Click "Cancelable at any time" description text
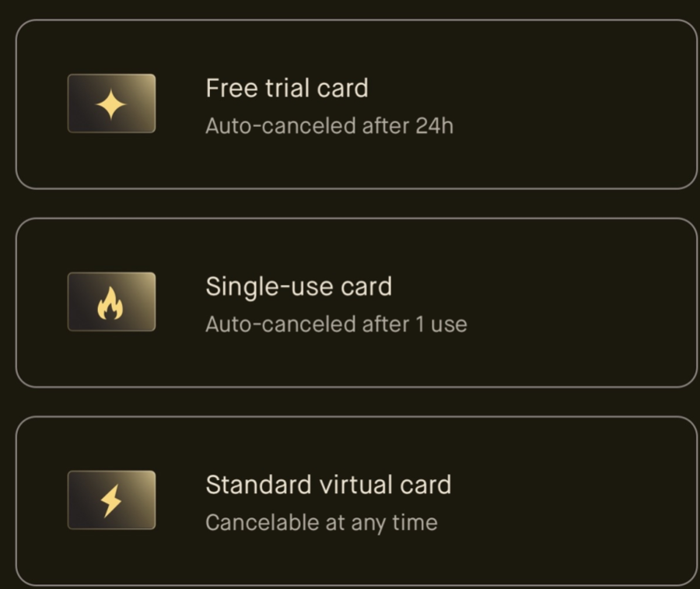This screenshot has width=700, height=589. [x=320, y=522]
